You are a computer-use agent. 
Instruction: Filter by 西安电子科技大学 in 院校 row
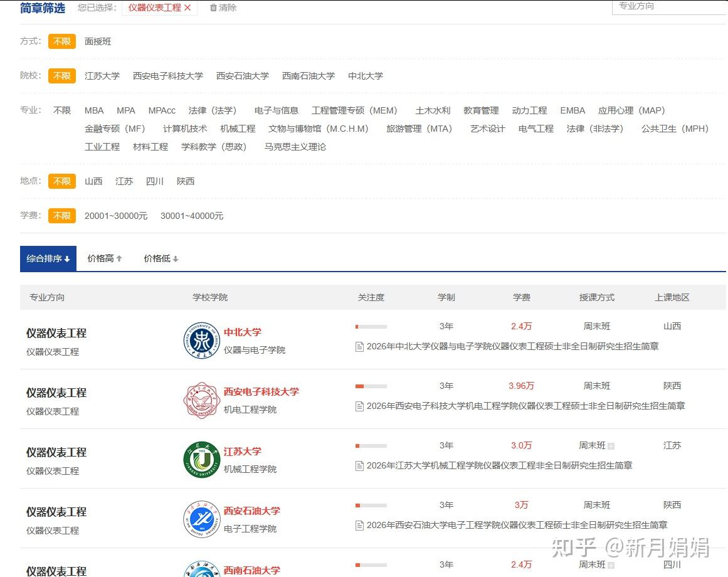tap(168, 76)
